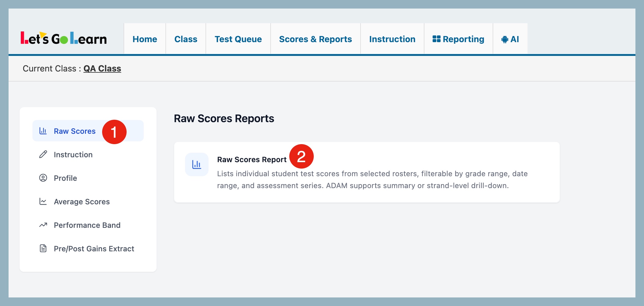
Task: Select Average Scores in the sidebar
Action: [x=82, y=202]
